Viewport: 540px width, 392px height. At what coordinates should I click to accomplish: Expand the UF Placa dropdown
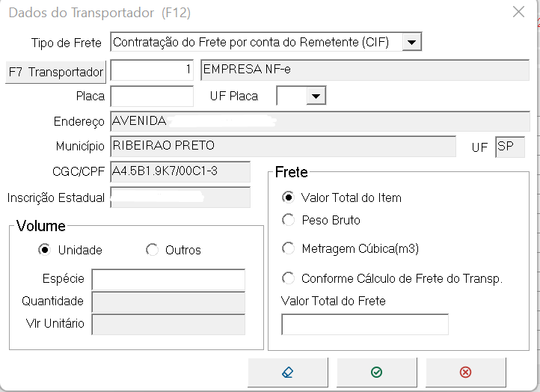coord(316,96)
